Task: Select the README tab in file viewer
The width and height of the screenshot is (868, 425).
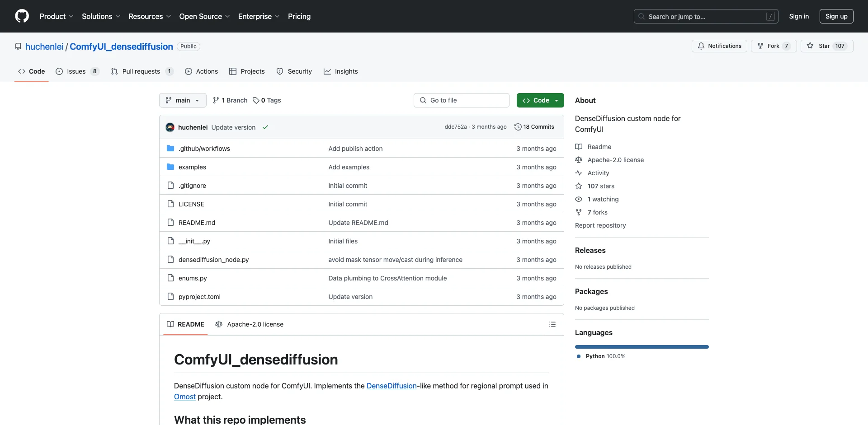Action: pos(185,324)
